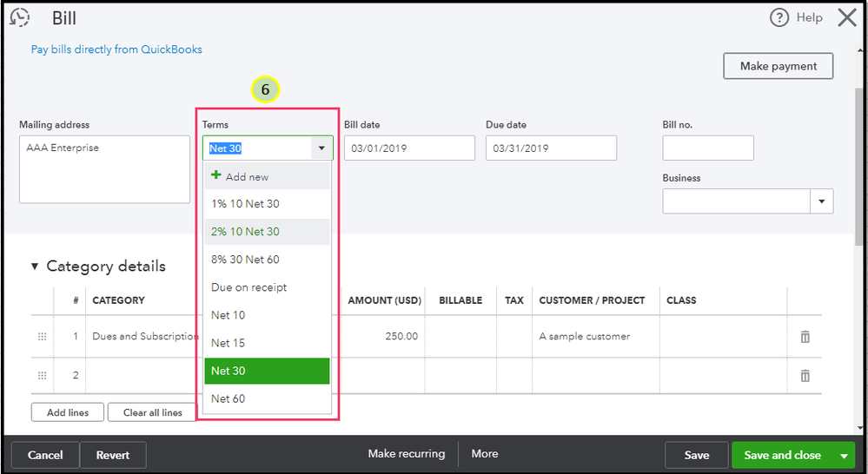Select Due on receipt term

pyautogui.click(x=267, y=287)
